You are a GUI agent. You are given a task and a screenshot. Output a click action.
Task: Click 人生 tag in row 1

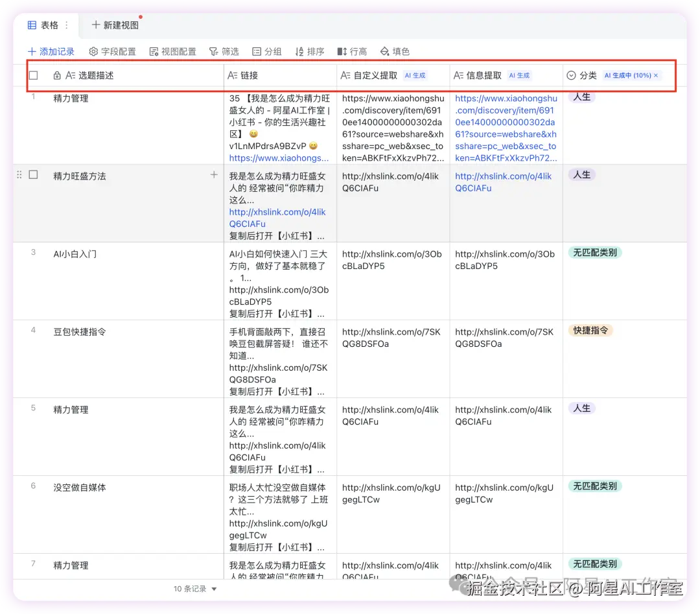pos(581,97)
